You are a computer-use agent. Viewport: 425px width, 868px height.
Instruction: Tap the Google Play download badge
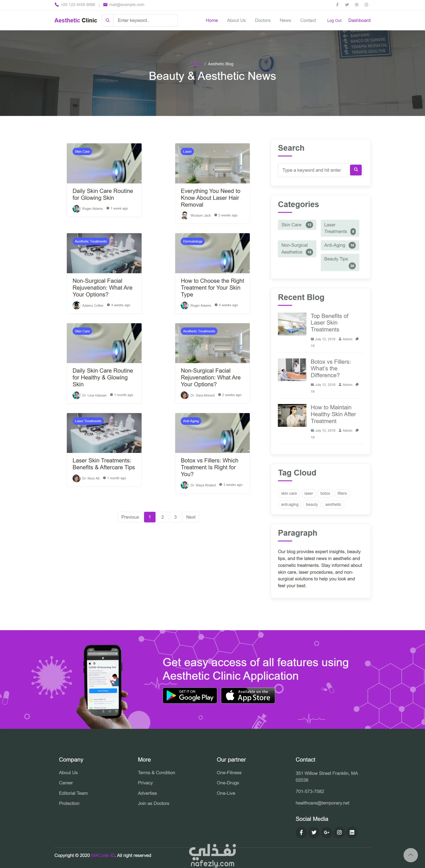(x=190, y=696)
